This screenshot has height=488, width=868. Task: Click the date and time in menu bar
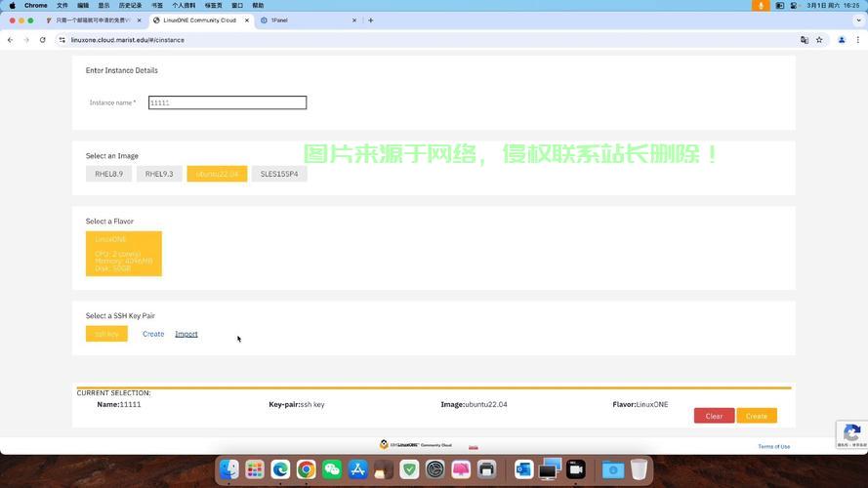(x=833, y=5)
